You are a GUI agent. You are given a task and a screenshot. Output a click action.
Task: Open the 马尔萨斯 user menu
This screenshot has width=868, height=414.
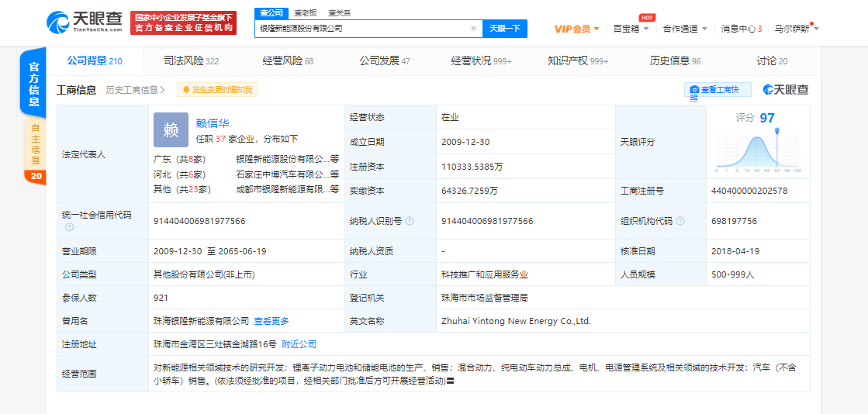point(797,29)
